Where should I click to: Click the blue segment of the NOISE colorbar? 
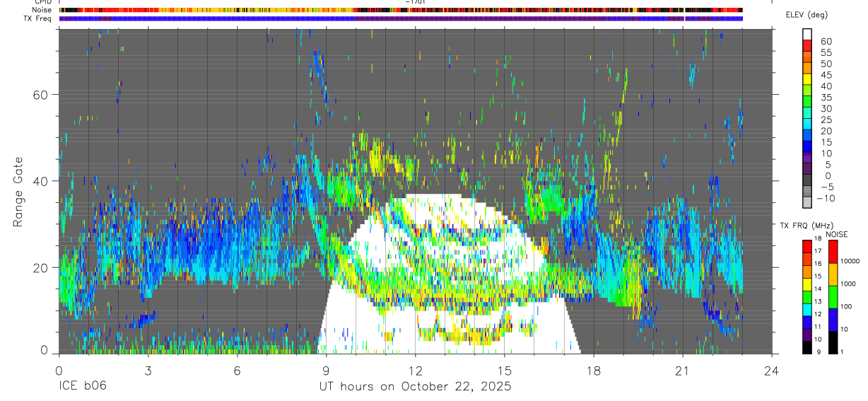(833, 319)
